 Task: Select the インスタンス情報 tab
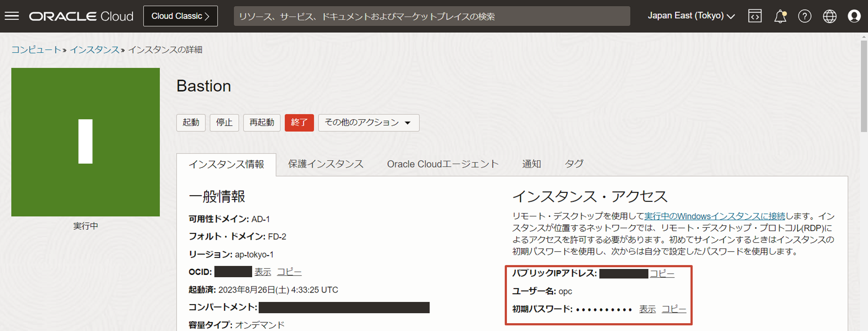point(226,164)
